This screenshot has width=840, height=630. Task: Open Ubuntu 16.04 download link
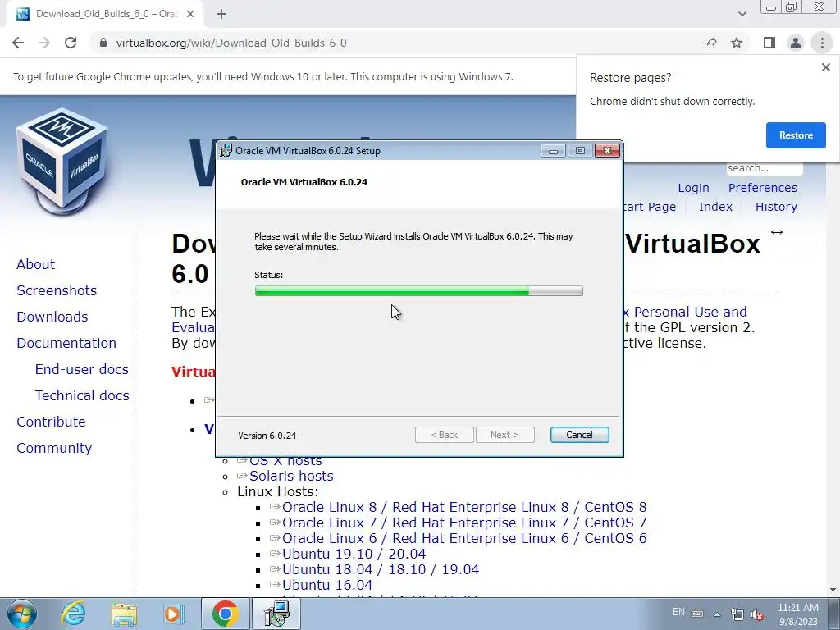pyautogui.click(x=327, y=584)
